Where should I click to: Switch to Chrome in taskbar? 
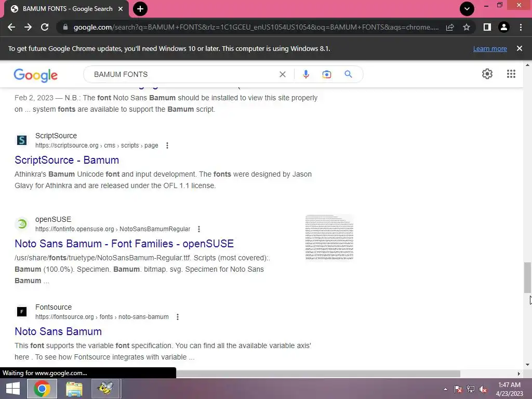click(42, 389)
